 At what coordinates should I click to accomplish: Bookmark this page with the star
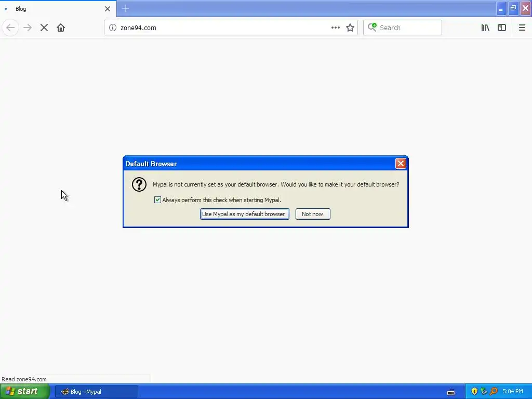tap(350, 28)
